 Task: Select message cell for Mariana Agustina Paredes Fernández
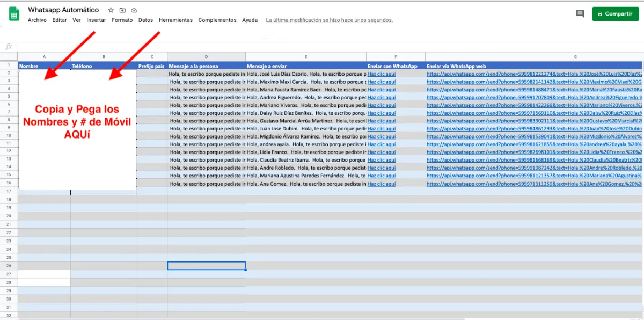[x=306, y=176]
